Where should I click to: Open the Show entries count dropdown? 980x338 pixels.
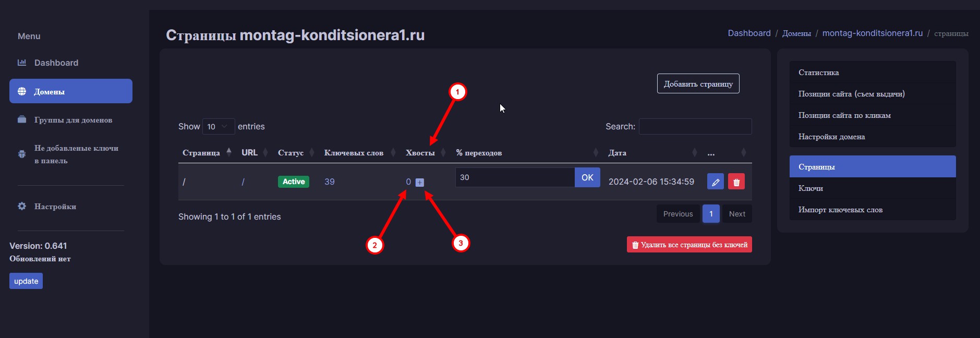(x=218, y=126)
